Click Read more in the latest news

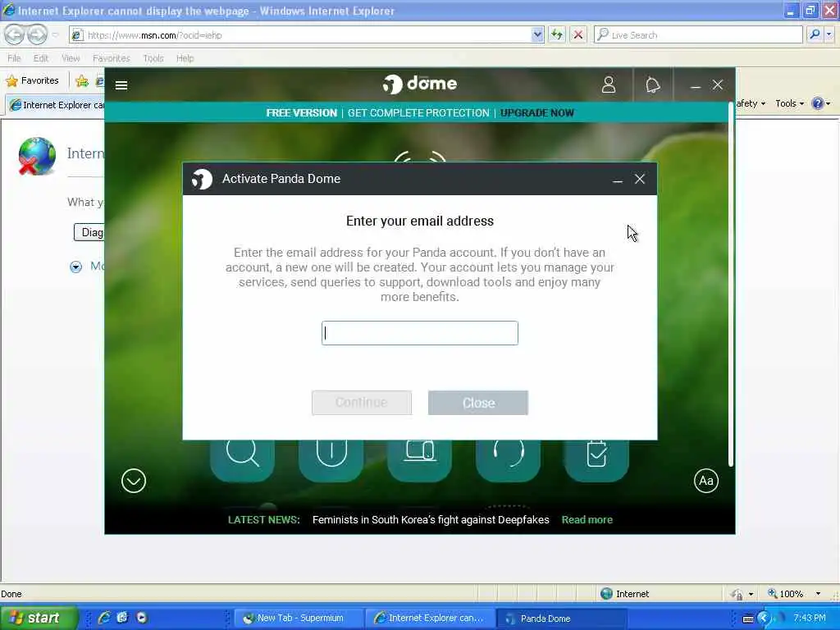point(587,519)
